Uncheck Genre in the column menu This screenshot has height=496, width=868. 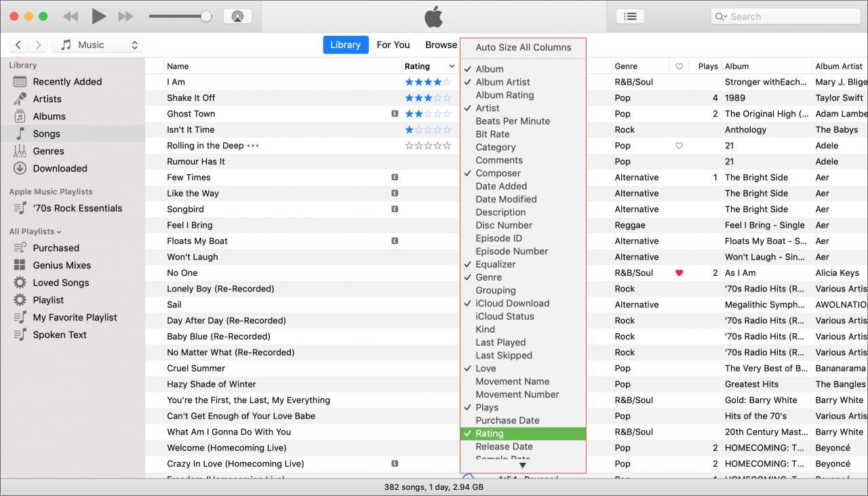tap(523, 277)
